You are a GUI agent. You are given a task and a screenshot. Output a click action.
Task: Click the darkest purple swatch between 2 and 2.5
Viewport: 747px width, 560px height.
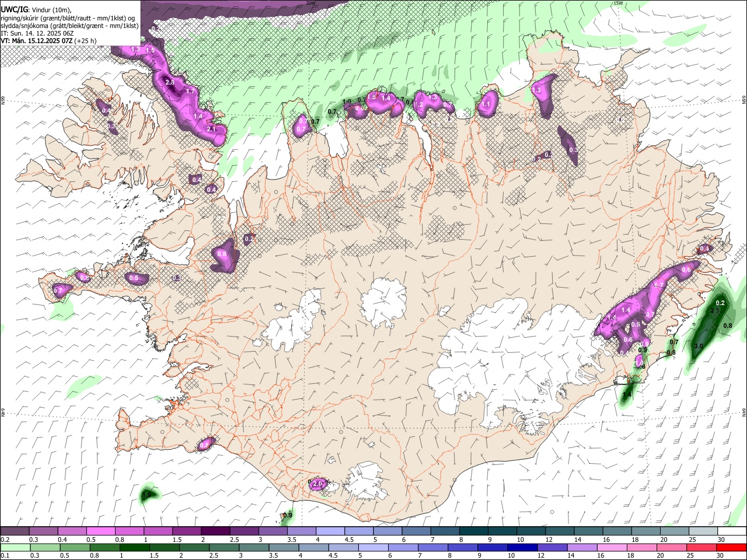point(215,531)
